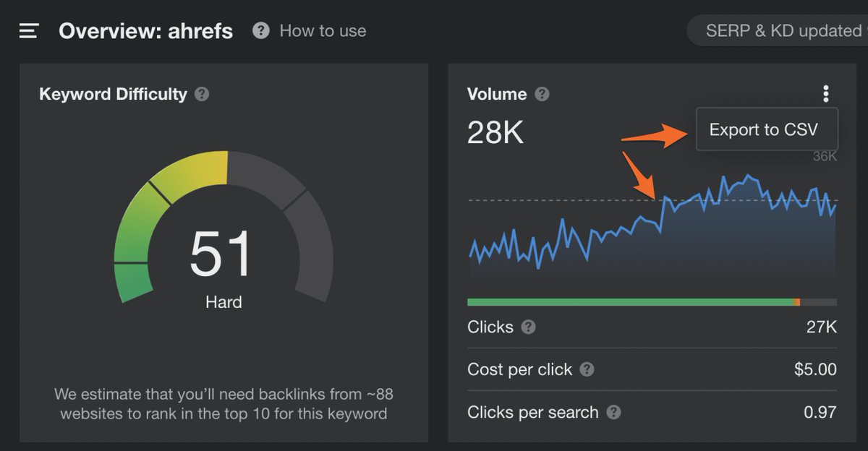Click the Clicks help icon
The height and width of the screenshot is (451, 868).
point(529,327)
